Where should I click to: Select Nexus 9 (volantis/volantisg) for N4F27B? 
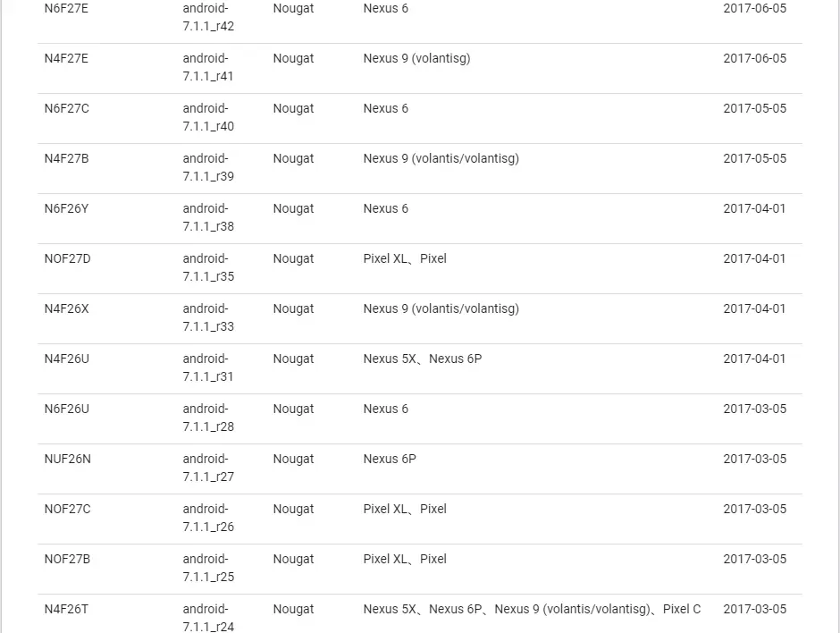point(441,158)
